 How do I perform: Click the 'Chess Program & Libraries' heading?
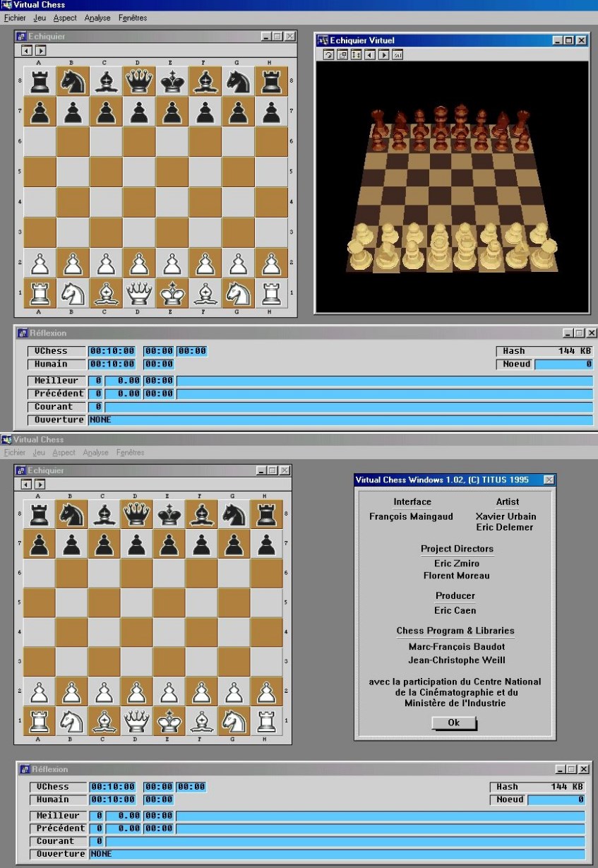[455, 631]
